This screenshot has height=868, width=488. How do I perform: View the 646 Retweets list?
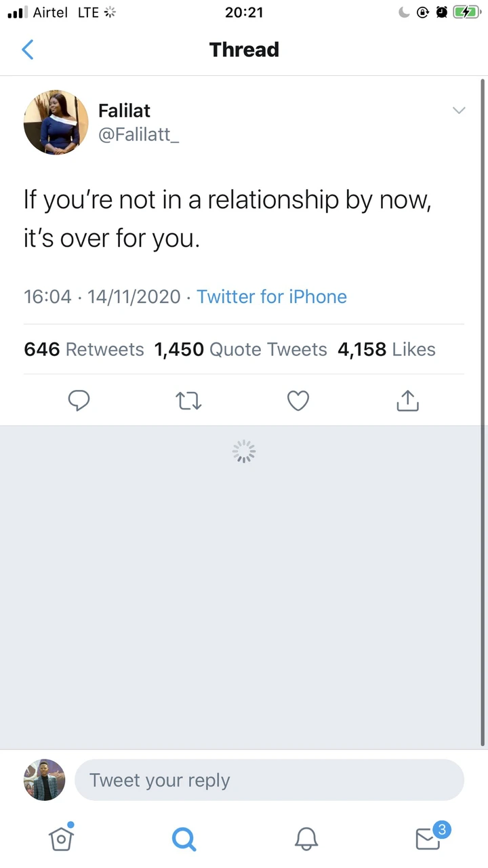[84, 349]
